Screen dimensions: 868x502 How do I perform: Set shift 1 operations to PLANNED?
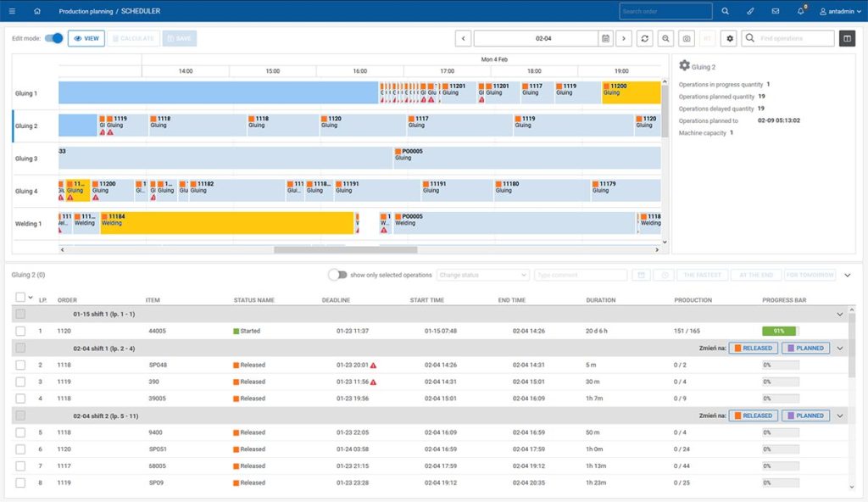pyautogui.click(x=805, y=349)
